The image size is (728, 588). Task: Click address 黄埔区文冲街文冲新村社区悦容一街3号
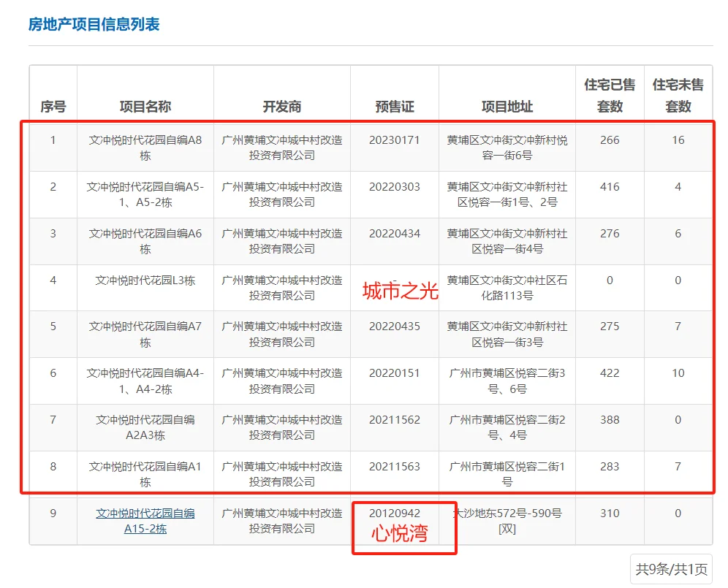pos(507,334)
